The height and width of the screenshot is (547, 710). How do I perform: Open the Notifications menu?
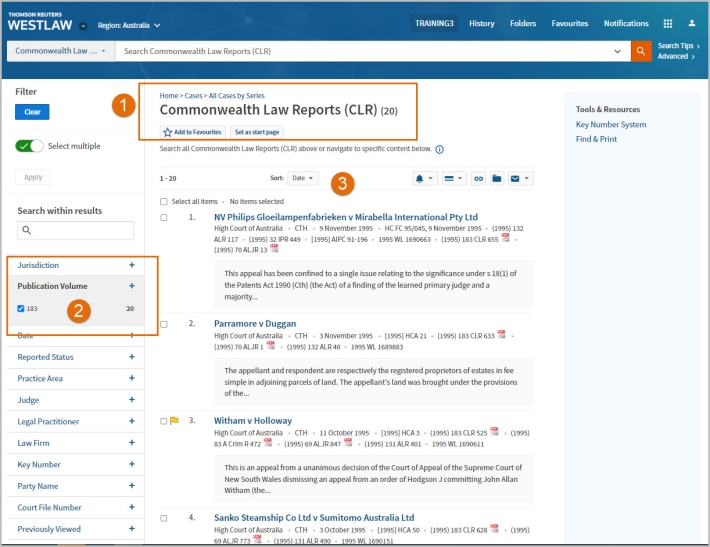pyautogui.click(x=626, y=23)
